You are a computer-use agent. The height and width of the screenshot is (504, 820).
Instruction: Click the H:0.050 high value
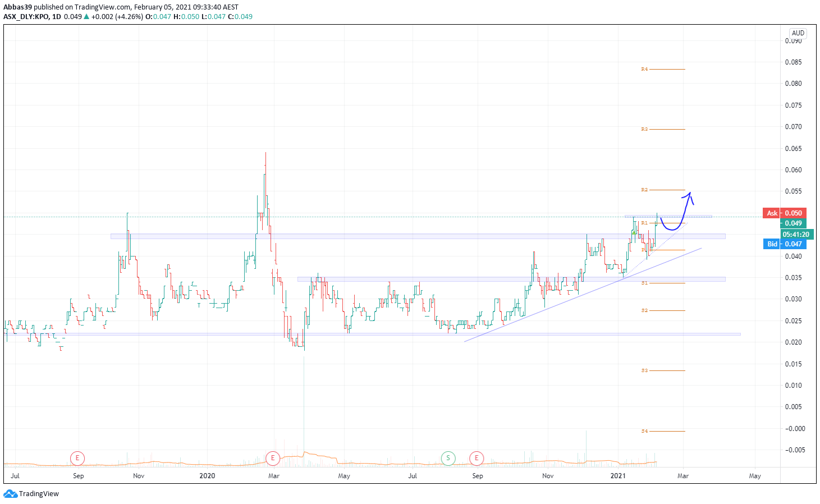click(x=186, y=17)
